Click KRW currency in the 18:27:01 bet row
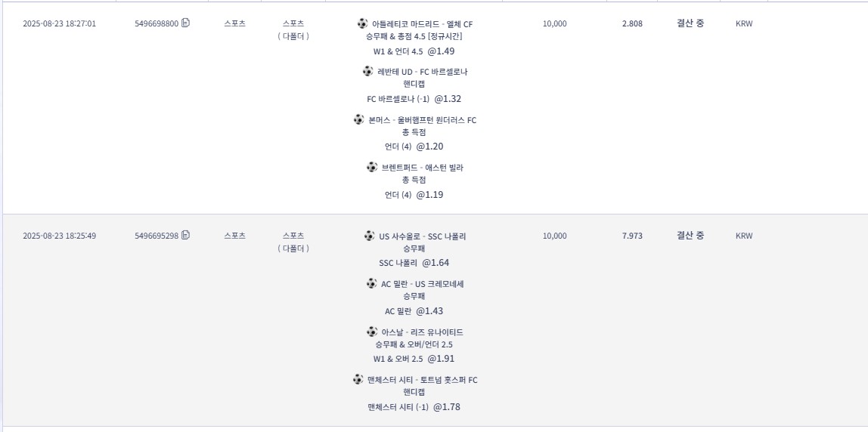868x432 pixels. [744, 23]
